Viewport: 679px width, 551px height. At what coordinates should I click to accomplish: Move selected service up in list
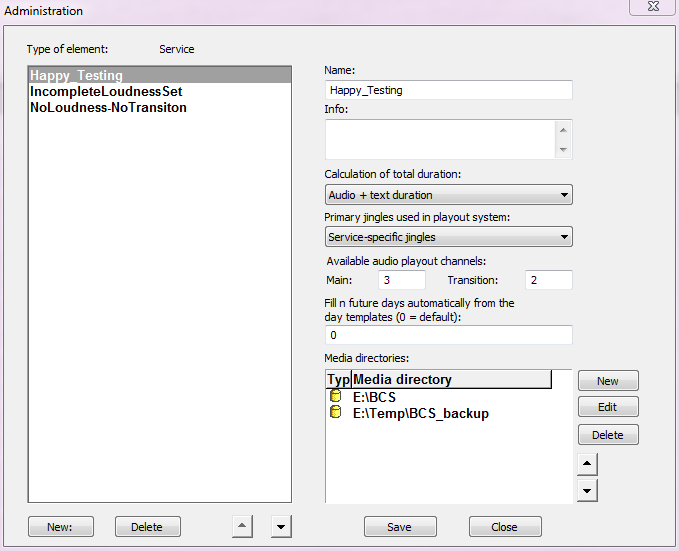(x=242, y=526)
